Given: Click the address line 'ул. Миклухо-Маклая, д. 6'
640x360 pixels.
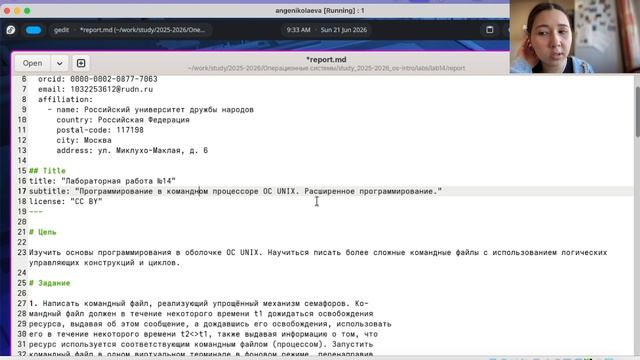Looking at the screenshot, I should (132, 150).
